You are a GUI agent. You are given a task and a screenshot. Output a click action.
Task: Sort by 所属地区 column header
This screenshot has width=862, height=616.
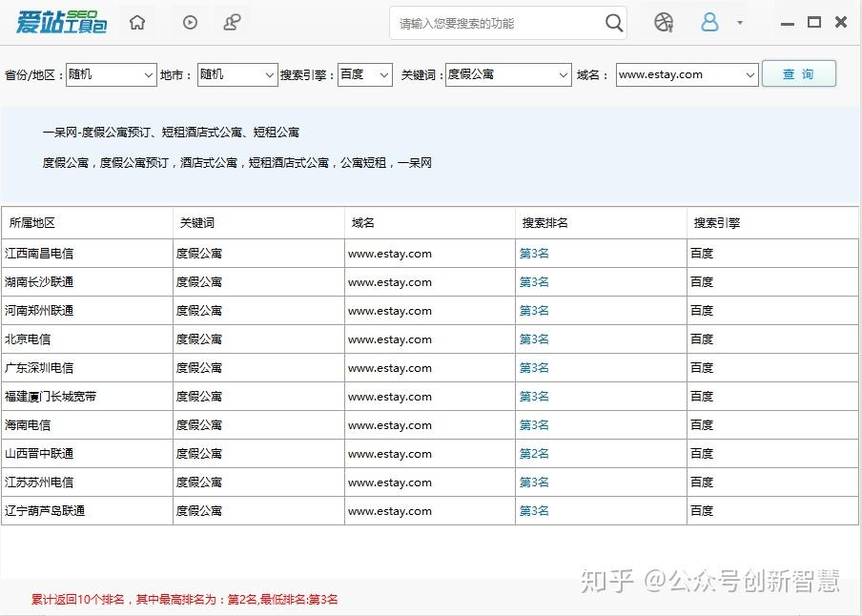[x=87, y=223]
